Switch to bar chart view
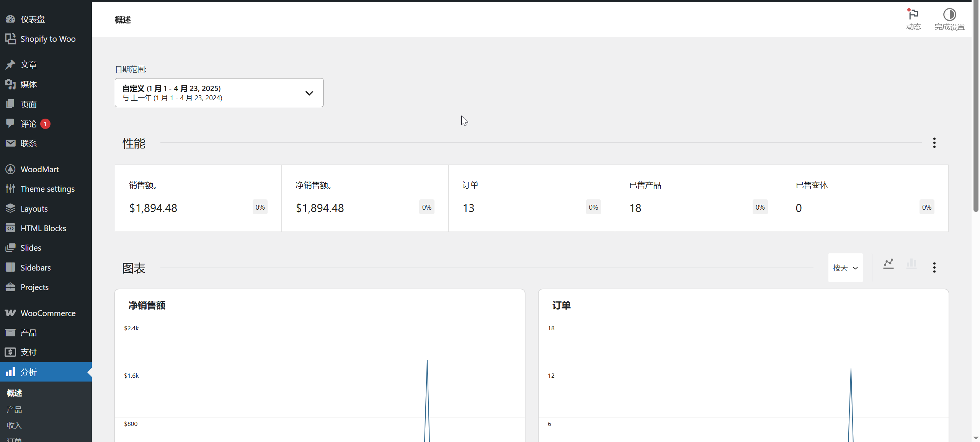The width and height of the screenshot is (980, 442). tap(911, 264)
